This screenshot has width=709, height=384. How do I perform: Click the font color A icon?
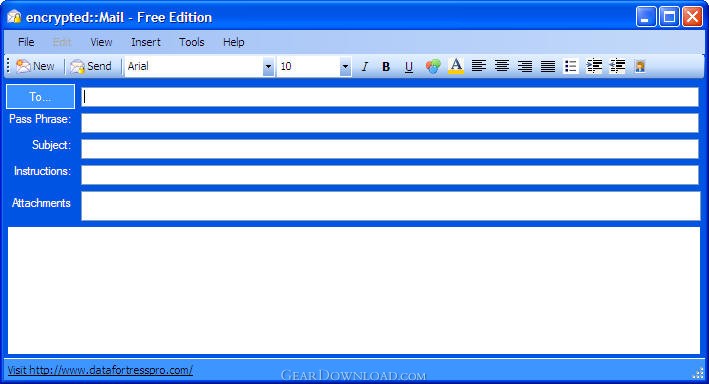(x=456, y=66)
